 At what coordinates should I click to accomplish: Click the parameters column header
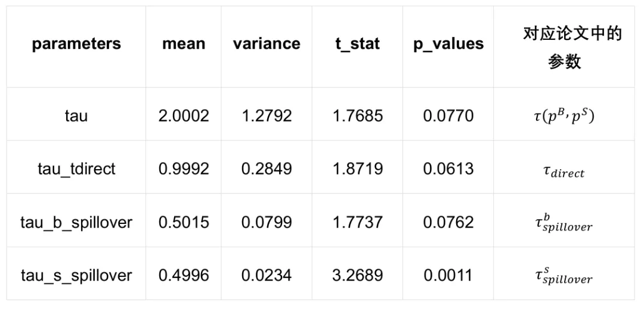(76, 43)
